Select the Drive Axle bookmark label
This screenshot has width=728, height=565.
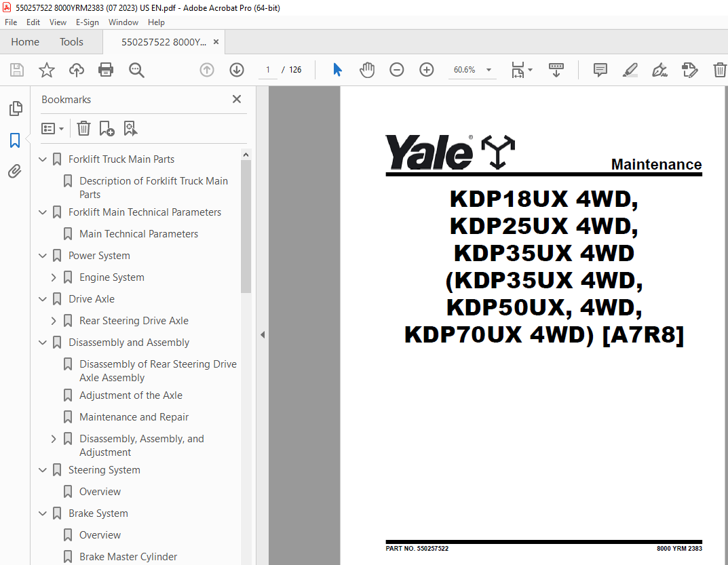pos(92,299)
